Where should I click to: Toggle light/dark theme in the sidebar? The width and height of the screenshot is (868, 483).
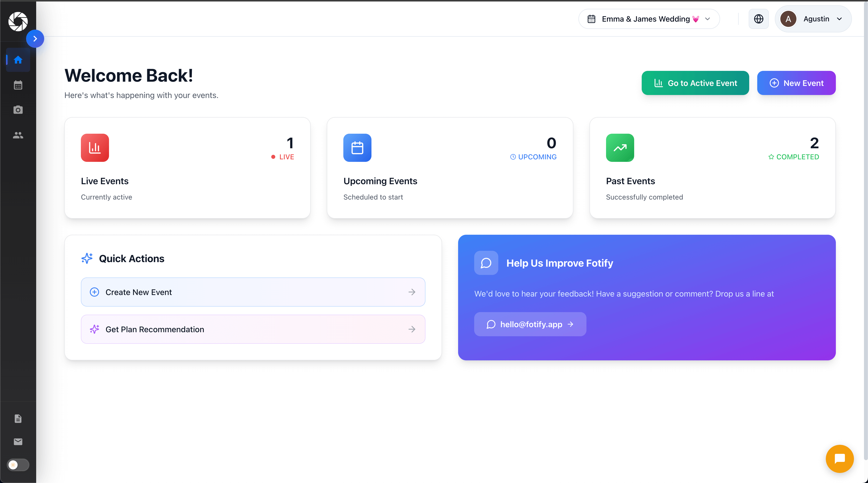(18, 465)
